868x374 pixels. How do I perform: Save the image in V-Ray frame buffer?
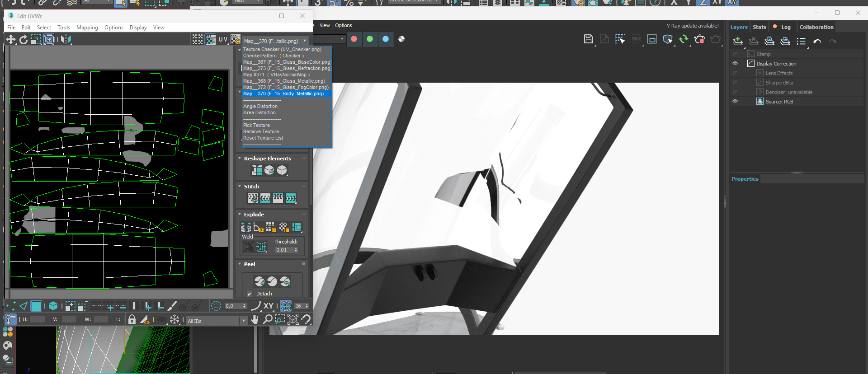point(589,39)
